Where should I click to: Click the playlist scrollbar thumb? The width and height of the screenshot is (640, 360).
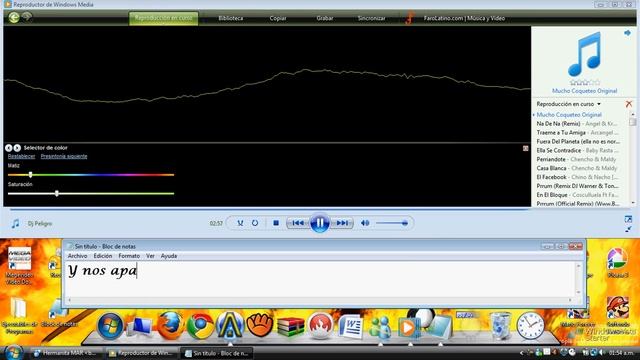[x=633, y=122]
